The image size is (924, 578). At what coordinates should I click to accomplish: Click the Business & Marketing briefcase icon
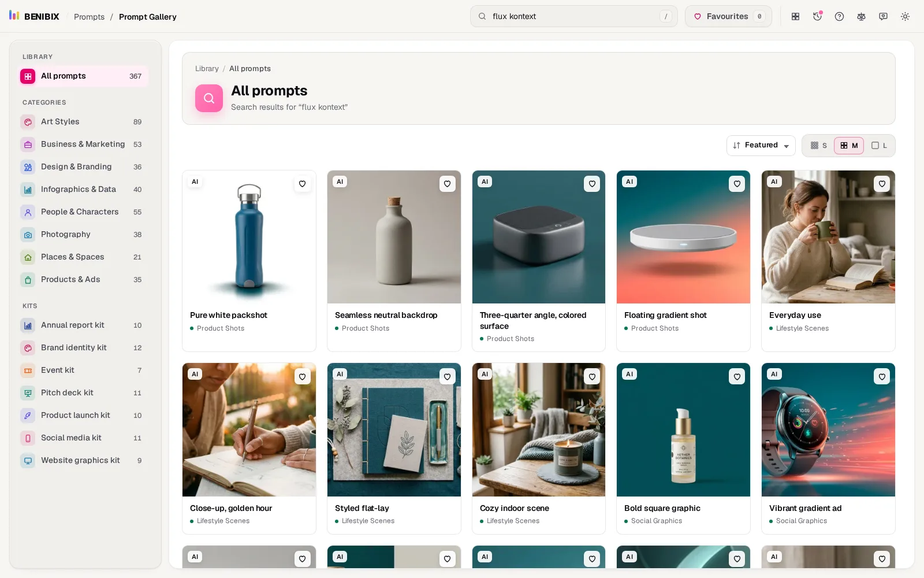tap(28, 144)
